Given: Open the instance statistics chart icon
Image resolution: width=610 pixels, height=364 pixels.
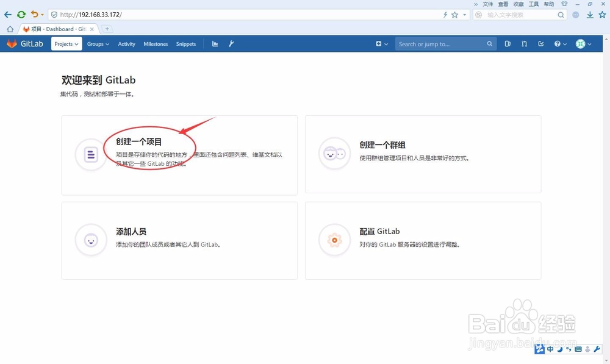Looking at the screenshot, I should coord(215,44).
